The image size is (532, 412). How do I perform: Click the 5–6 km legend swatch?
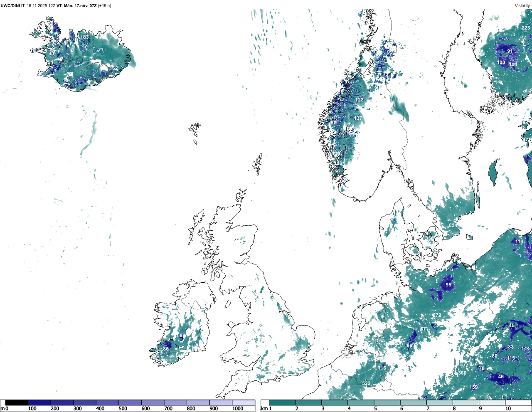387,403
